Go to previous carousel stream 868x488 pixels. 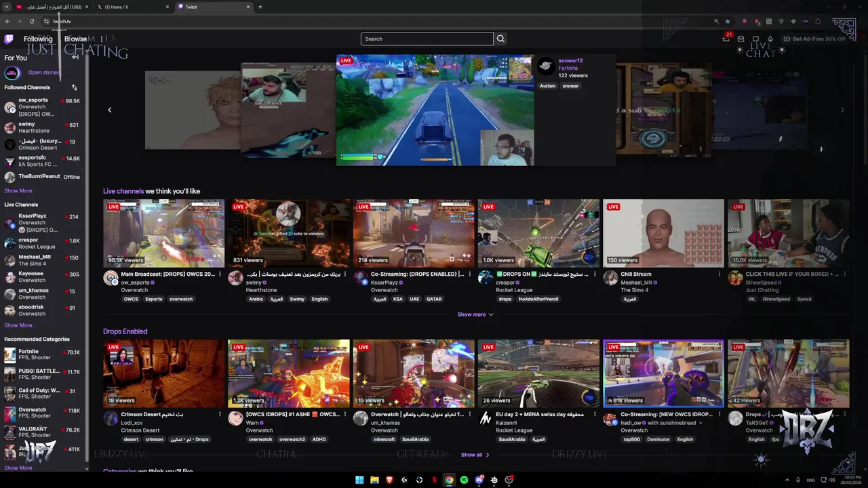[110, 110]
